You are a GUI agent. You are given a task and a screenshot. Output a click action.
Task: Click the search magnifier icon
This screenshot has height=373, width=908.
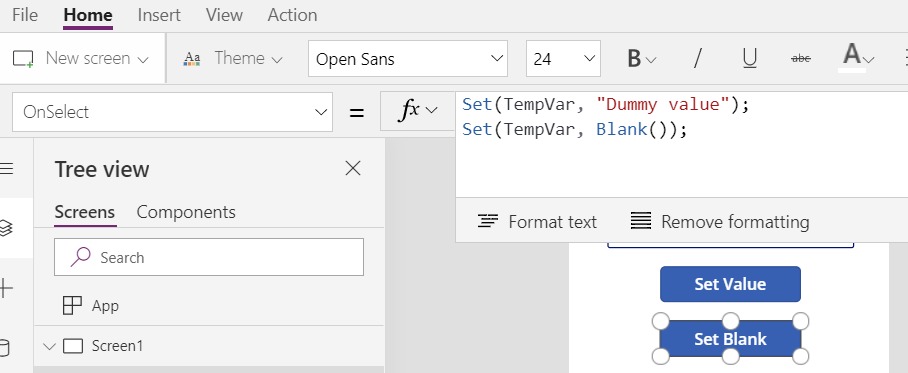point(80,257)
